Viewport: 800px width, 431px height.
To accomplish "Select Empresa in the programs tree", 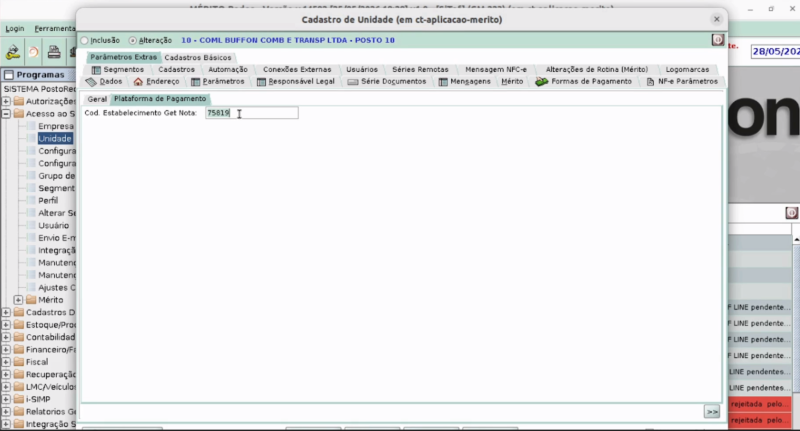I will coord(56,126).
